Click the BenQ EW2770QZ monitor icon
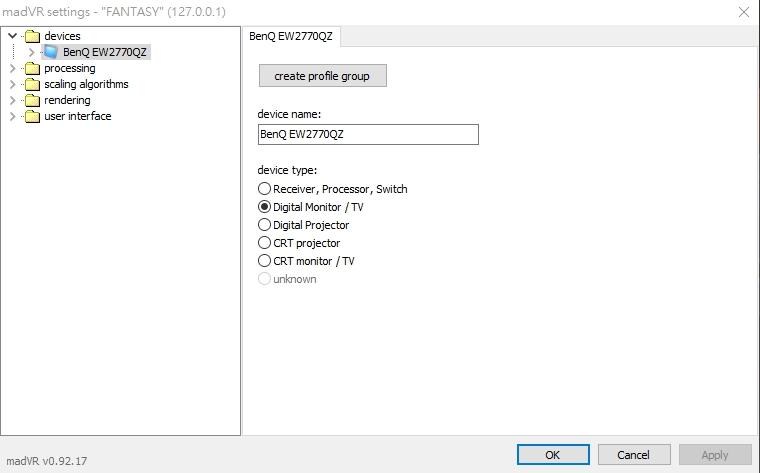760x473 pixels. coord(51,52)
